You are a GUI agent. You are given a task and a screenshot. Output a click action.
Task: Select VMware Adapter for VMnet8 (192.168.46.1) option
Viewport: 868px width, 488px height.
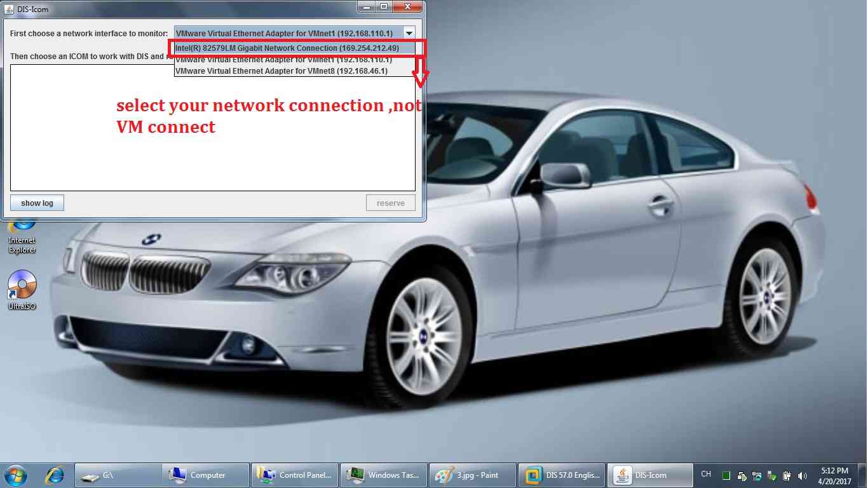point(295,71)
